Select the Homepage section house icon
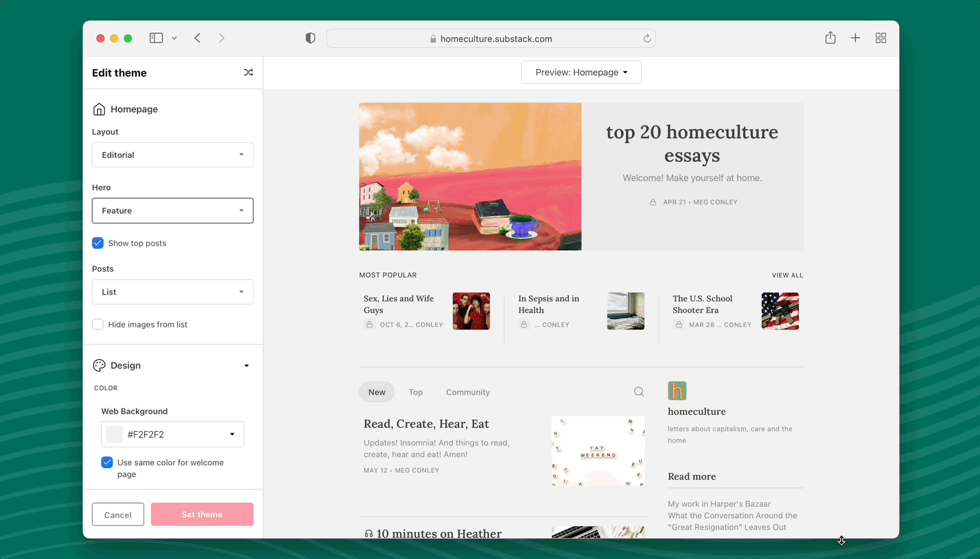Screen dimensions: 980x559 click(98, 108)
